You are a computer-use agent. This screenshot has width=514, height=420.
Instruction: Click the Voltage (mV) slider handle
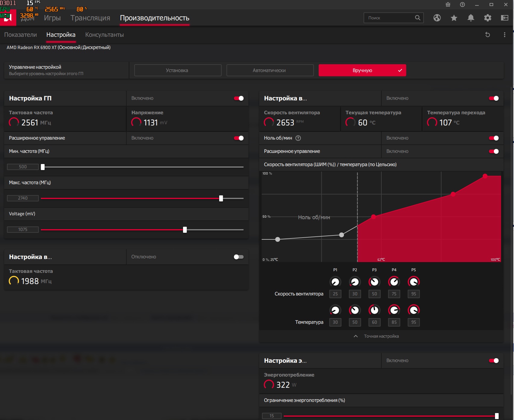[x=185, y=230]
